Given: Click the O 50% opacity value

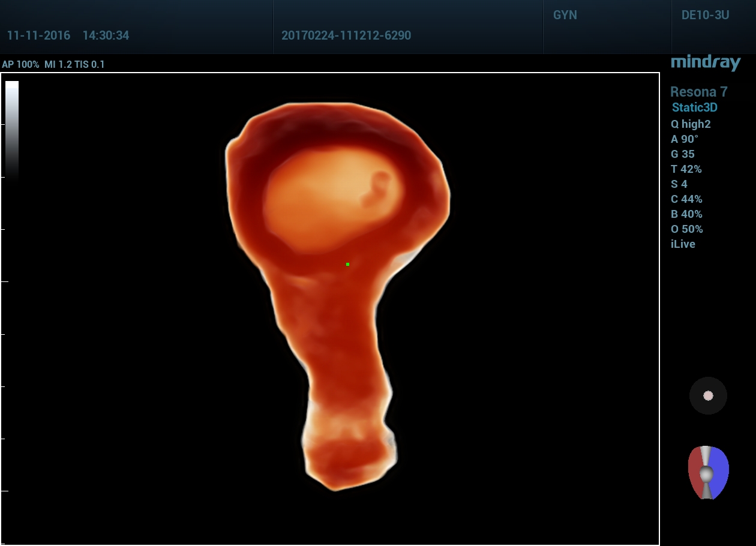Looking at the screenshot, I should (x=687, y=229).
